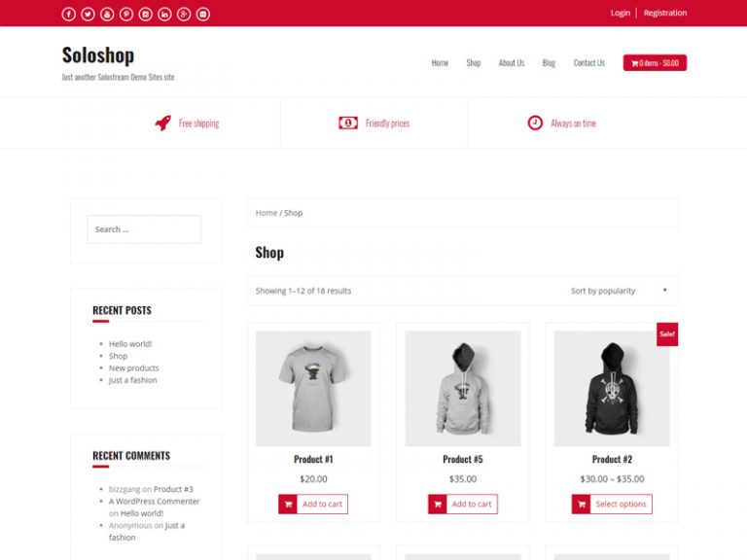
Task: Open the Instagram social icon
Action: pos(145,15)
